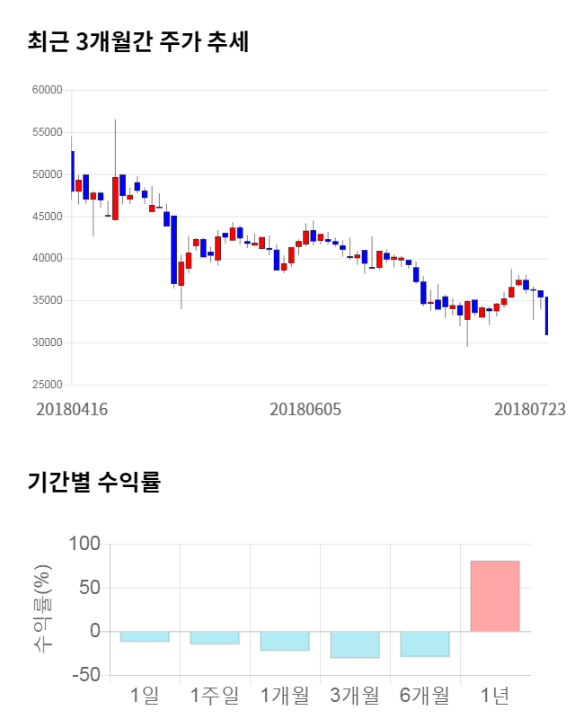Click the 40000 price axis label
This screenshot has height=728, width=575.
(46, 259)
